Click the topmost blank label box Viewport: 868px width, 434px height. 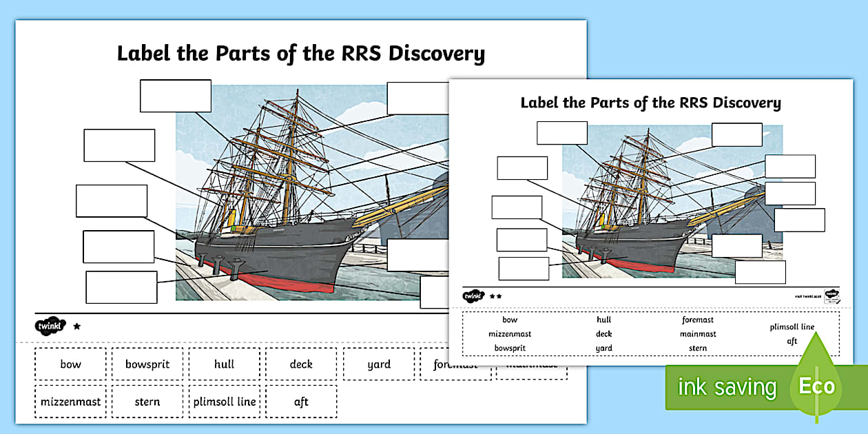pyautogui.click(x=174, y=96)
